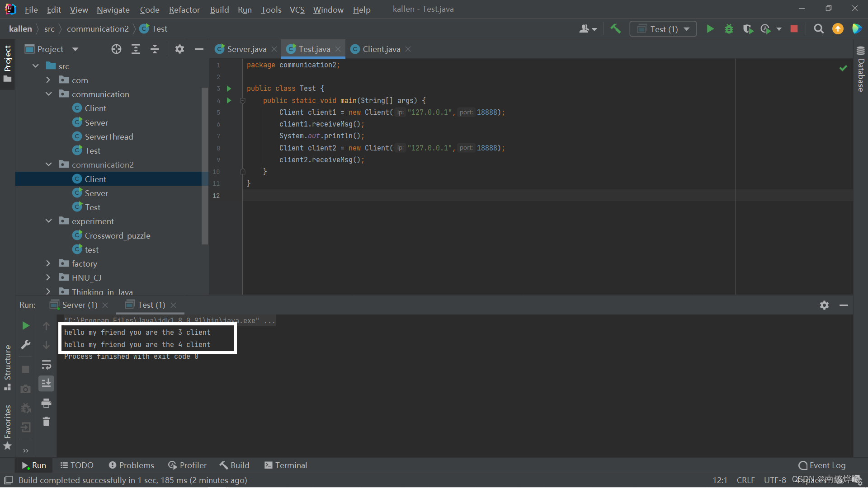Expand the factory package
Screen dimensions: 868x488
pos(48,263)
